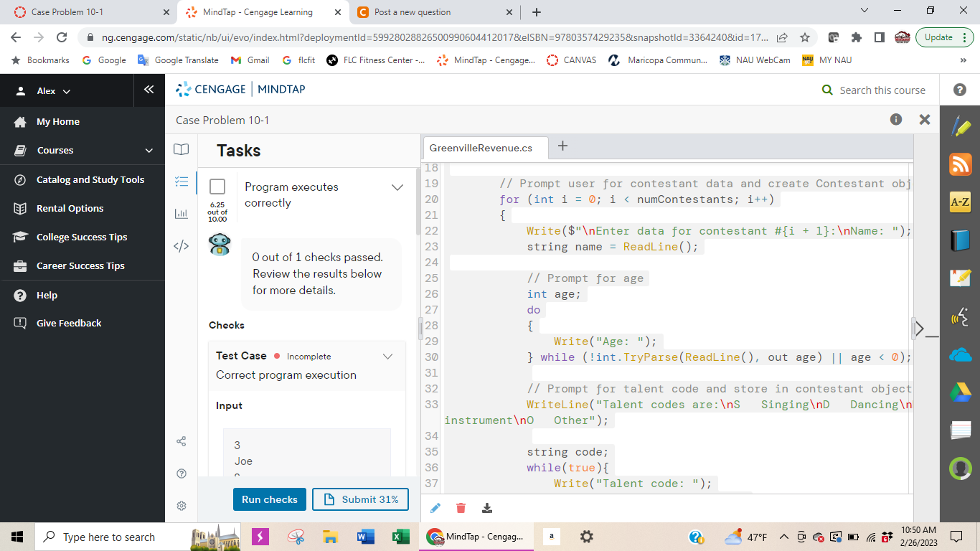This screenshot has height=551, width=980.
Task: Open the bar chart results icon
Action: (182, 214)
